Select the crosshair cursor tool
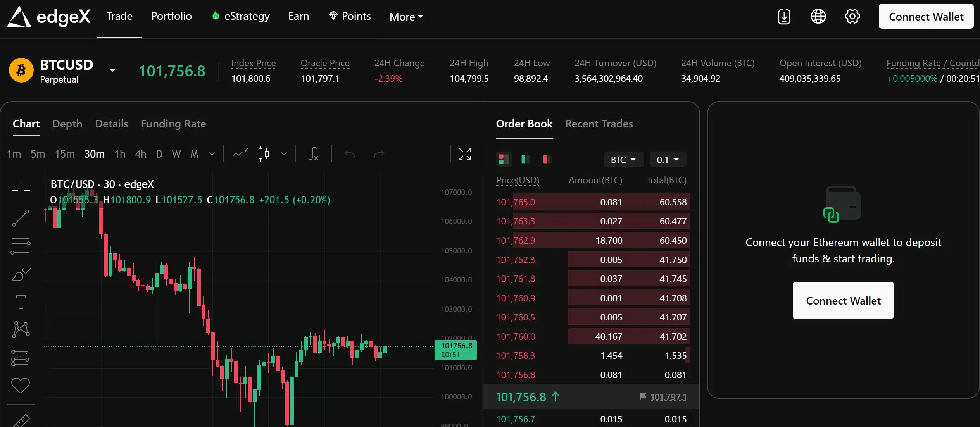Viewport: 980px width, 427px height. [x=21, y=190]
